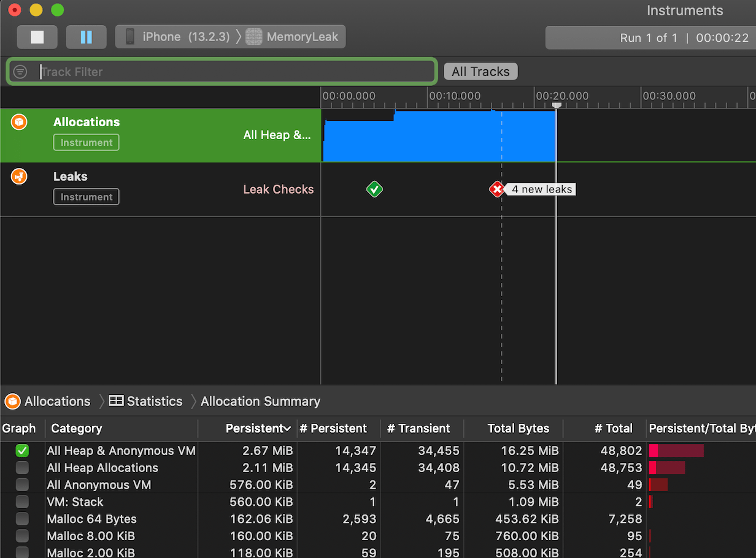The width and height of the screenshot is (756, 558).
Task: Sort by the Persistent column header
Action: coord(247,429)
